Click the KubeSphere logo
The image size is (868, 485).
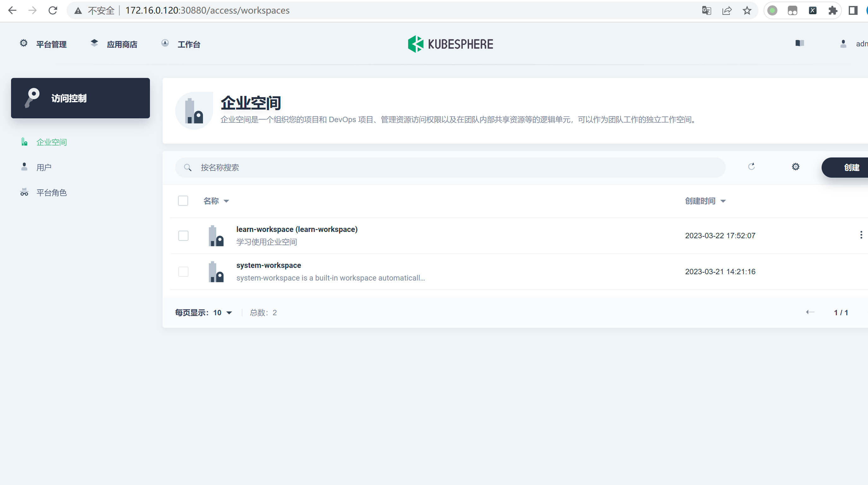[450, 44]
